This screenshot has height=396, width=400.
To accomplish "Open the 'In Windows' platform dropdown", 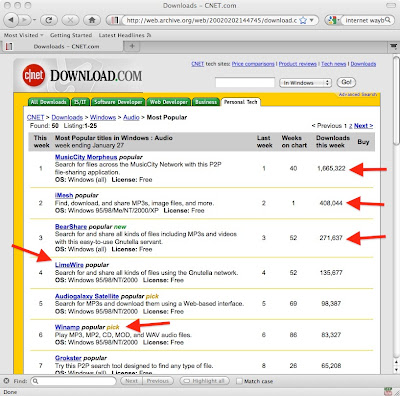I will 305,83.
